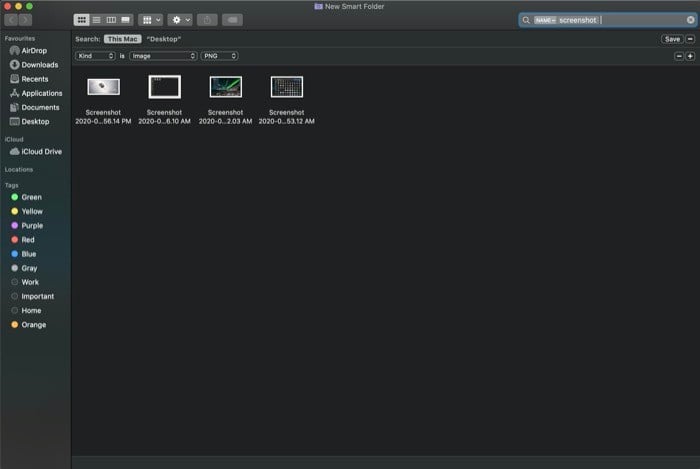Click file name Screenshot 2020-0...6.10 AM

[x=164, y=117]
